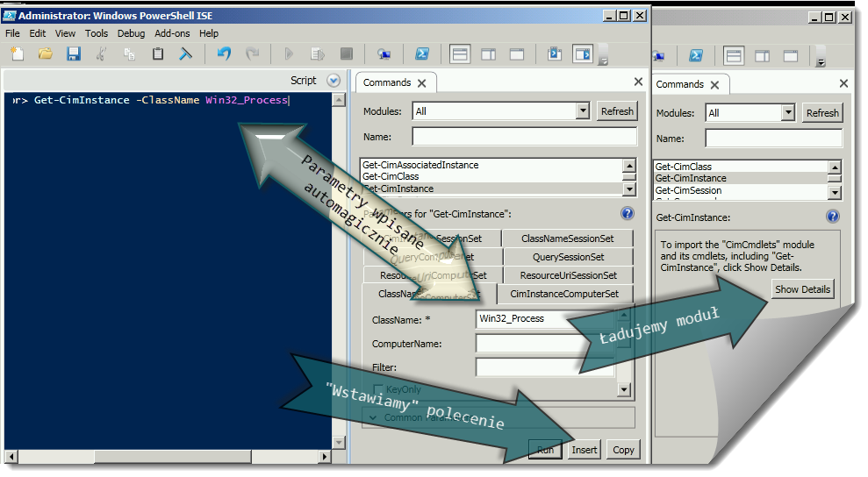Image resolution: width=868 pixels, height=477 pixels.
Task: Click the Insert button
Action: 585,450
